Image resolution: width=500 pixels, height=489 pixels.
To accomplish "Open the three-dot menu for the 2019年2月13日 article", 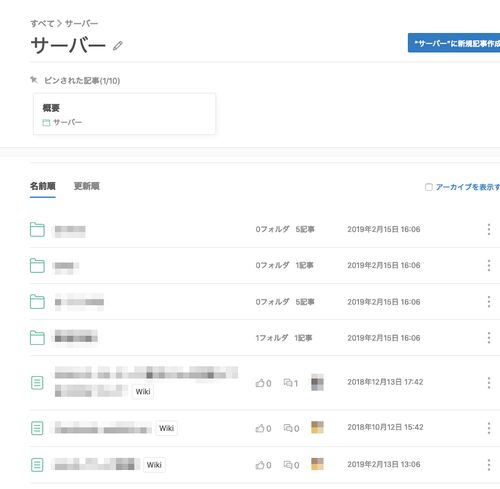I will 489,465.
